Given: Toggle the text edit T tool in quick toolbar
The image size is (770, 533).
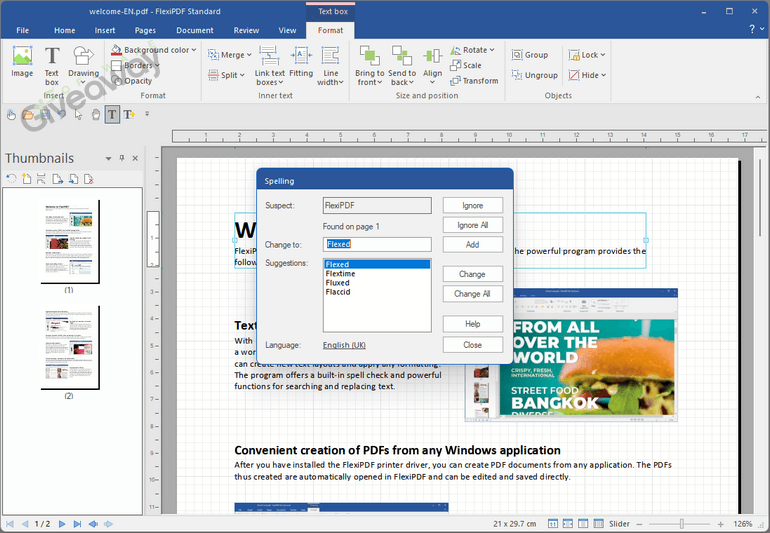Looking at the screenshot, I should click(x=112, y=115).
